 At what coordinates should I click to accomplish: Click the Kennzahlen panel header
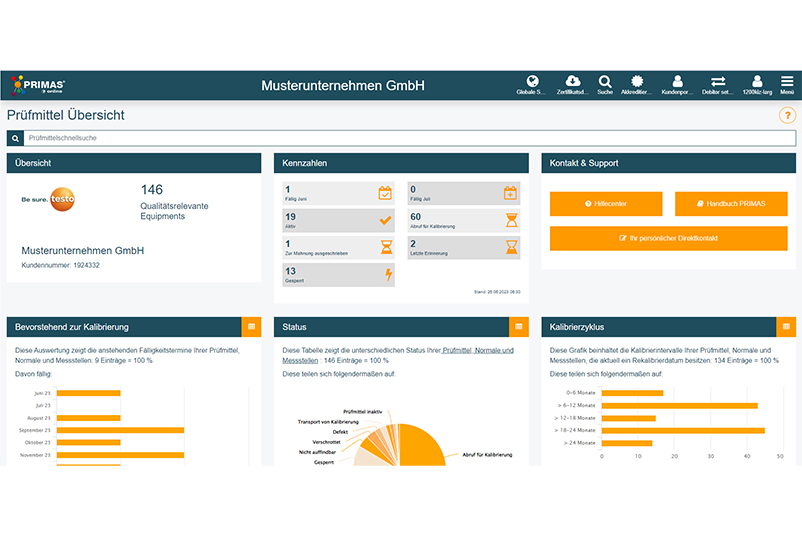401,163
